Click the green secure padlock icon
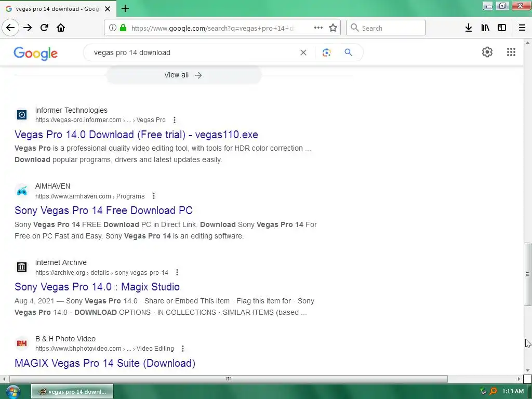The width and height of the screenshot is (532, 399). point(124,28)
